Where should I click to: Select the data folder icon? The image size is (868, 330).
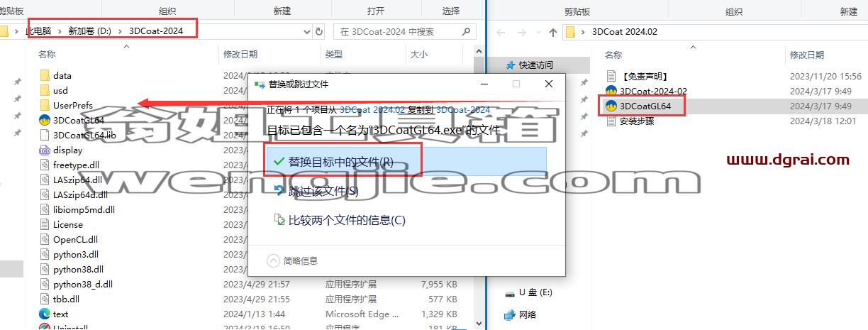point(45,75)
